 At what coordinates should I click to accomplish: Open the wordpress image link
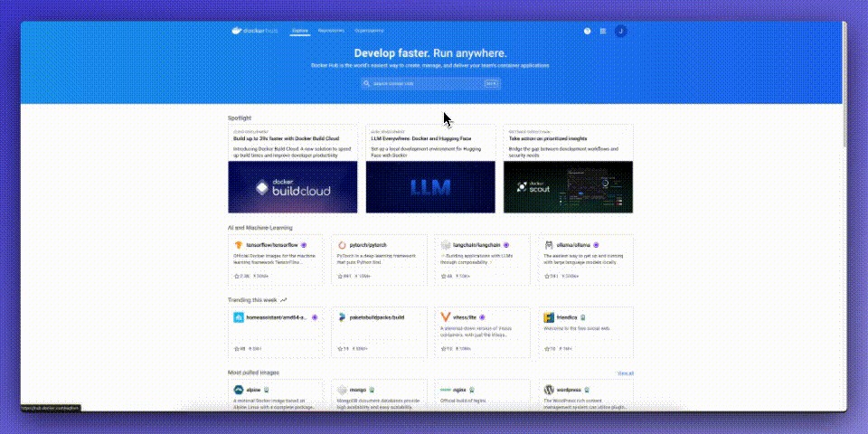(x=569, y=390)
